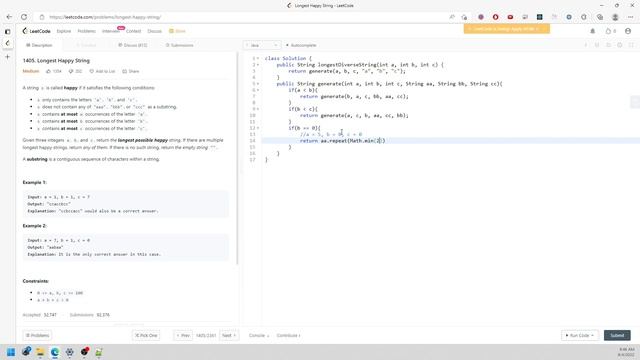Click the description panel vertical scrollbar

pos(237,158)
